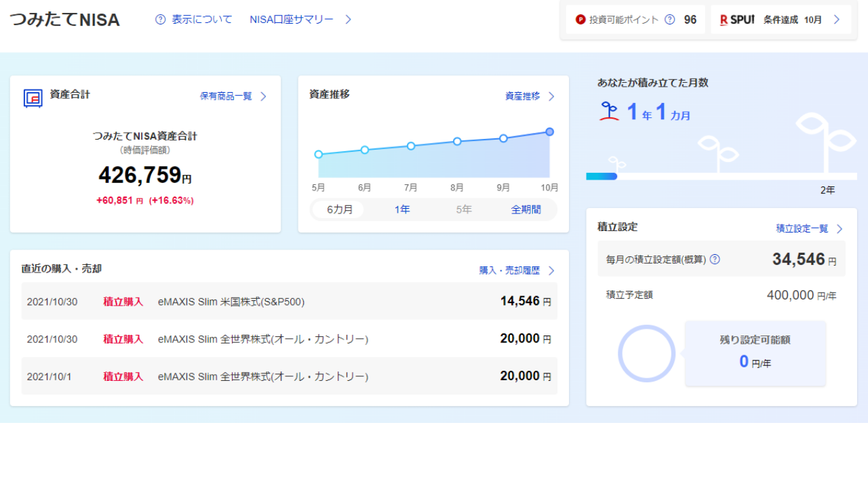868x488 pixels.
Task: Click the 9月 data point on the chart
Action: tap(503, 138)
